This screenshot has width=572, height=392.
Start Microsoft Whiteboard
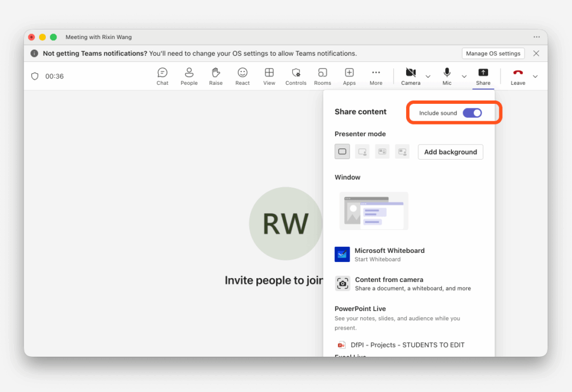(x=389, y=254)
